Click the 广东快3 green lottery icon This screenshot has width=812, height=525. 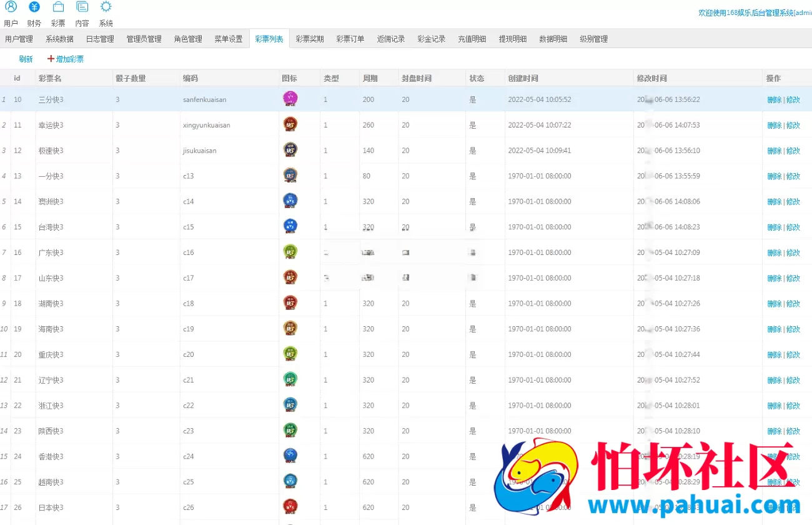tap(290, 252)
